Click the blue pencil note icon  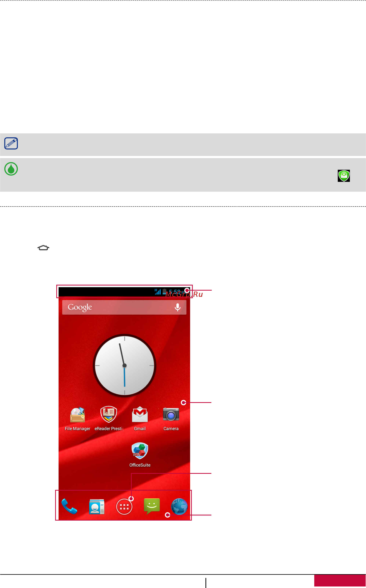[11, 143]
